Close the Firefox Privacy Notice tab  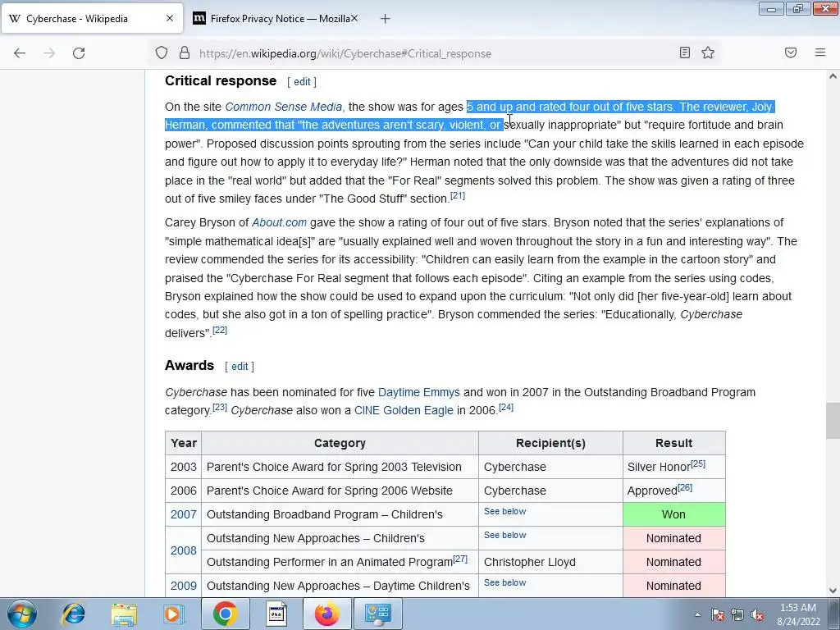(354, 18)
